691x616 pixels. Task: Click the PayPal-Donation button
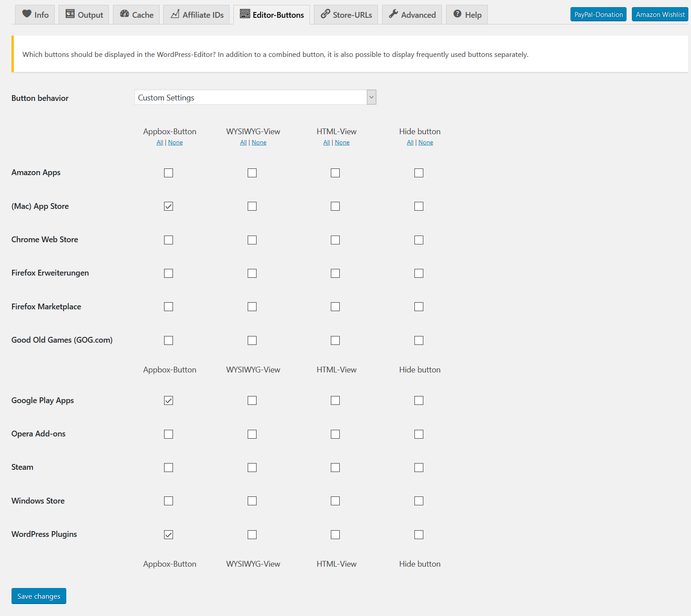(x=598, y=14)
